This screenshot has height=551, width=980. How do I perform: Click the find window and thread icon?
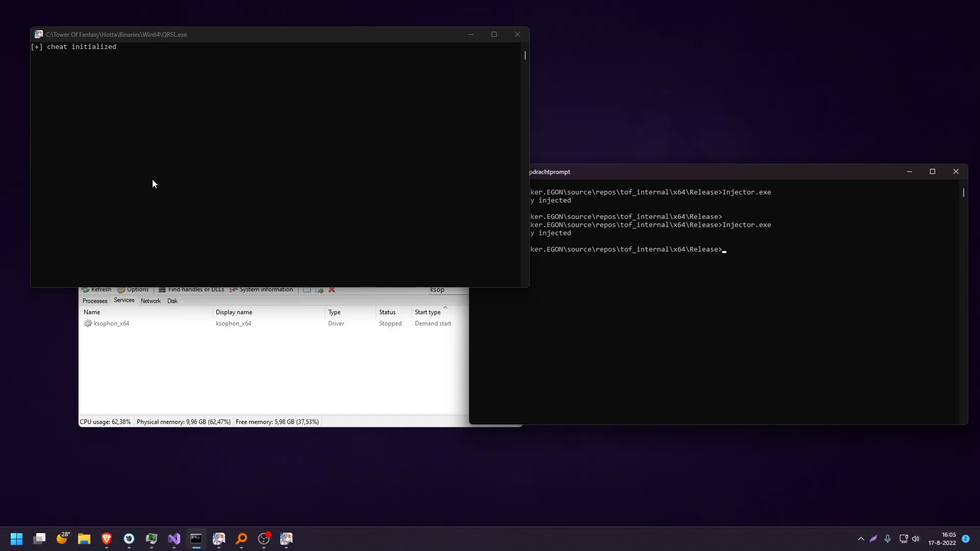click(x=320, y=290)
